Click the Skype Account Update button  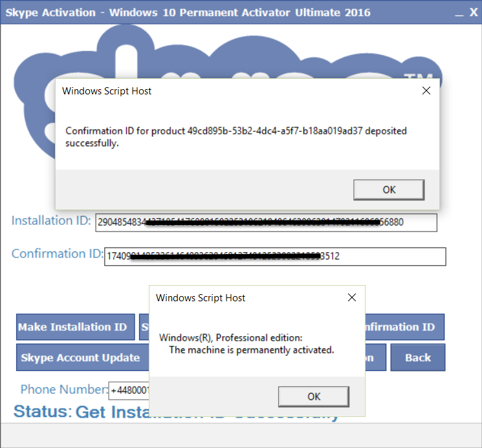[x=83, y=357]
